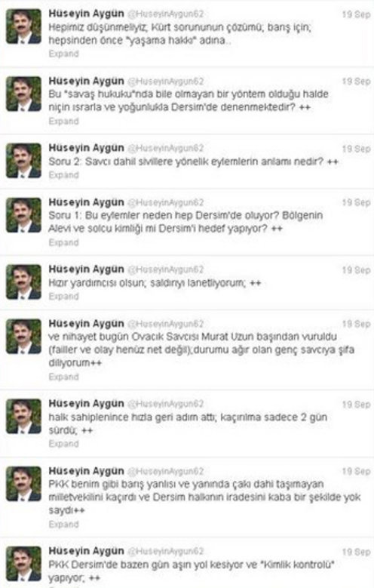Expand the 'Hızır yardımcısı olsun' tweet
This screenshot has height=588, width=374.
pyautogui.click(x=63, y=296)
